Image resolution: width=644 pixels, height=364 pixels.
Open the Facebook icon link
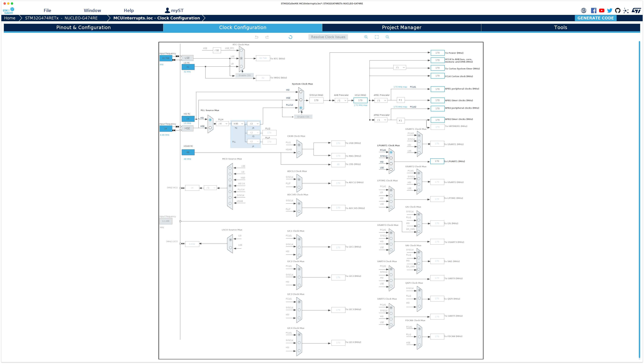pyautogui.click(x=594, y=11)
